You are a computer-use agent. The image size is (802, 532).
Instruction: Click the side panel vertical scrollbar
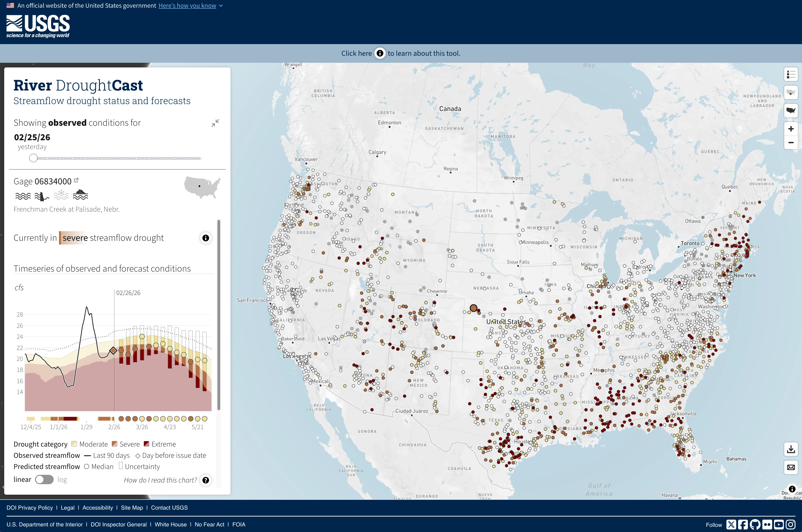coord(219,315)
